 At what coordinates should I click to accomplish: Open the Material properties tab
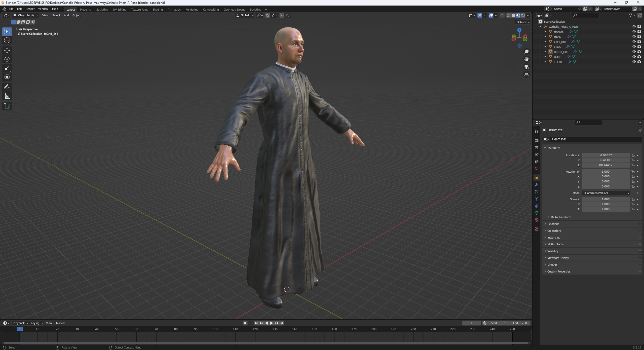(537, 220)
